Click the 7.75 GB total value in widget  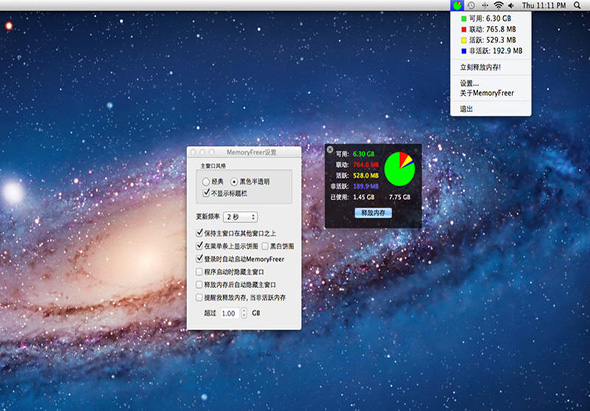(400, 197)
